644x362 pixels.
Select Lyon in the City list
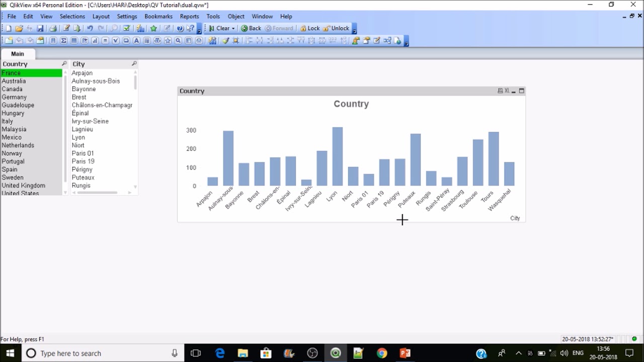[102, 137]
